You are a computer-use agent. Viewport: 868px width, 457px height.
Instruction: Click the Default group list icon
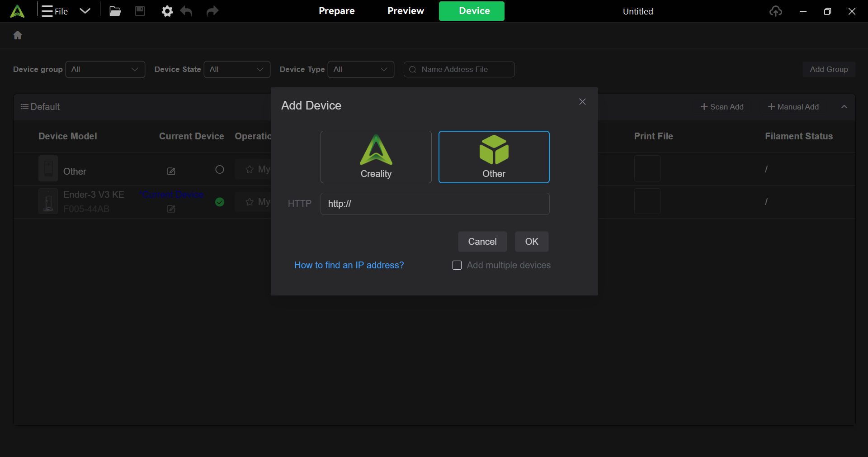click(24, 107)
